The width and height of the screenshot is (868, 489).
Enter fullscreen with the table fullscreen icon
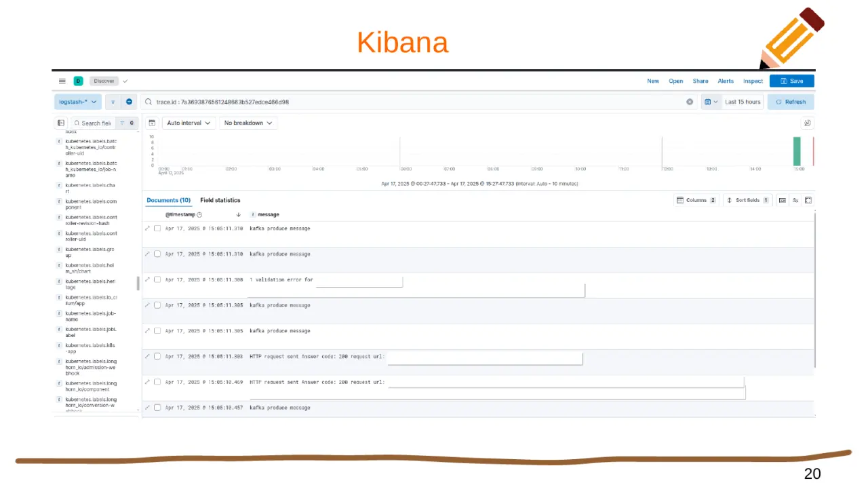(808, 200)
